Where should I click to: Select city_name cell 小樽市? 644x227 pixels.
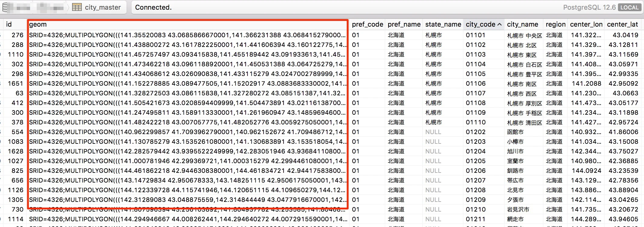515,142
